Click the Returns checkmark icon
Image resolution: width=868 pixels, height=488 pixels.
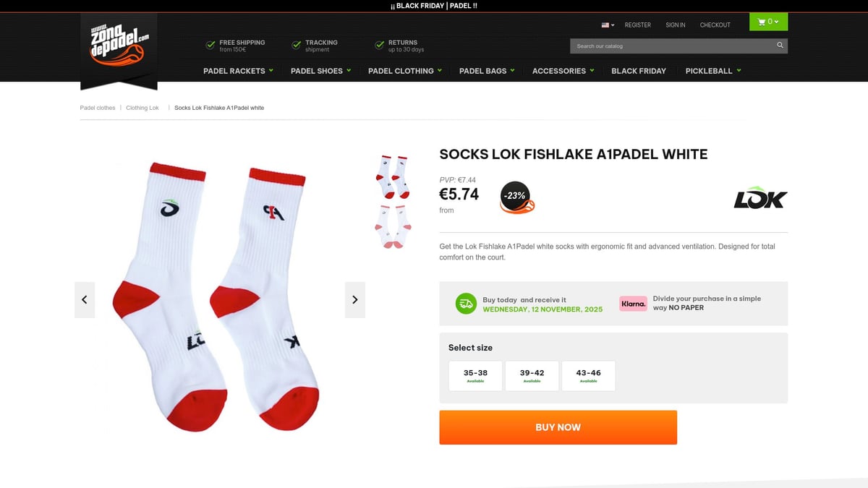point(380,44)
